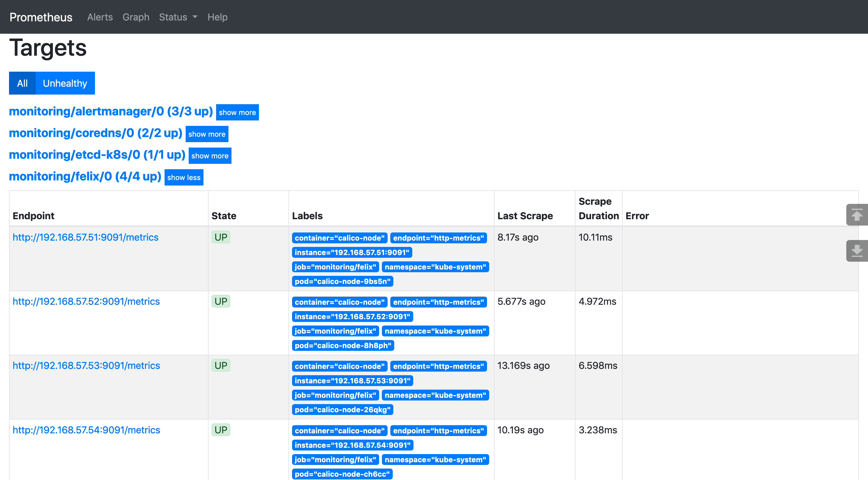
Task: Toggle to Unhealthy targets view
Action: (64, 83)
